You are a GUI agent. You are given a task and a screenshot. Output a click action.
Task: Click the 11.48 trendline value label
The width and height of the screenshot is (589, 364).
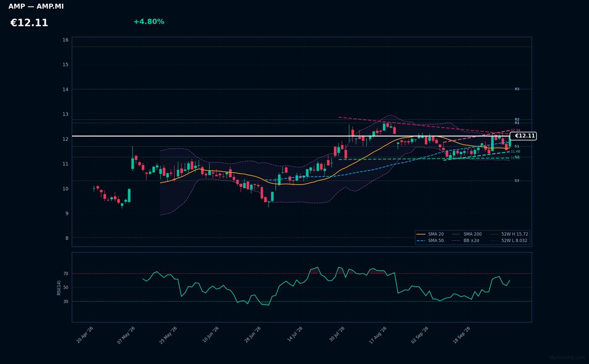click(x=515, y=152)
